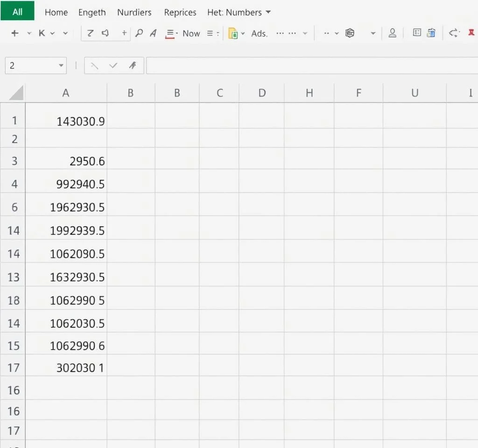Click the italic A font icon

(x=153, y=33)
